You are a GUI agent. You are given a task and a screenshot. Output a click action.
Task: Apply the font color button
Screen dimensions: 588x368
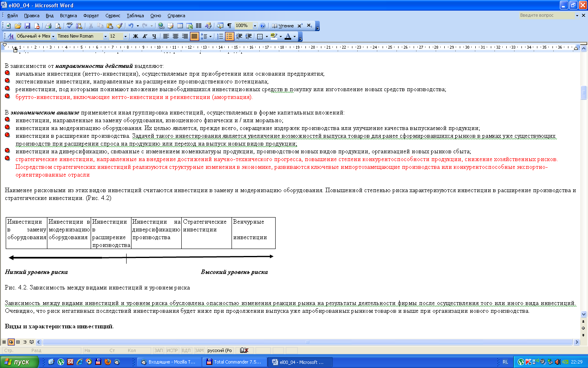[x=288, y=36]
